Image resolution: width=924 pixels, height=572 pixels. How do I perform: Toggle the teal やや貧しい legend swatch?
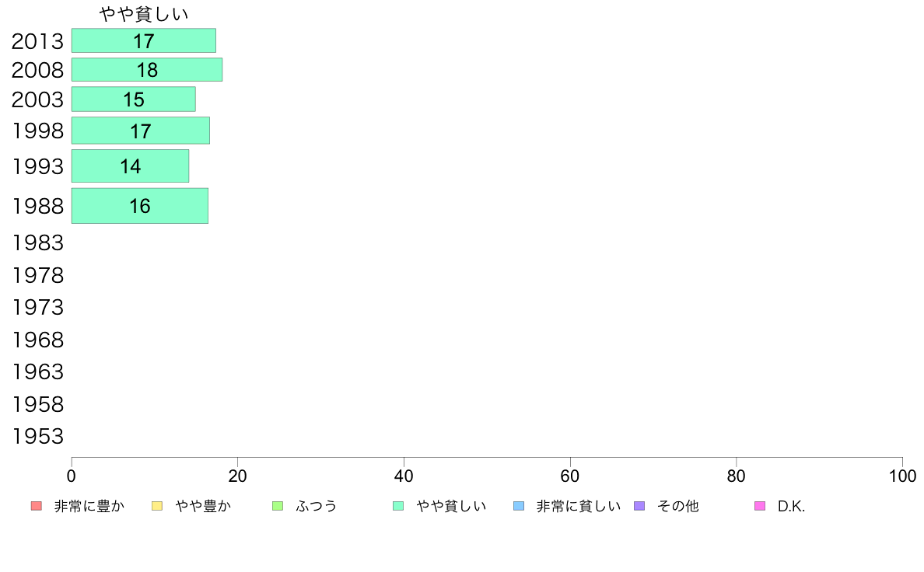pyautogui.click(x=398, y=506)
